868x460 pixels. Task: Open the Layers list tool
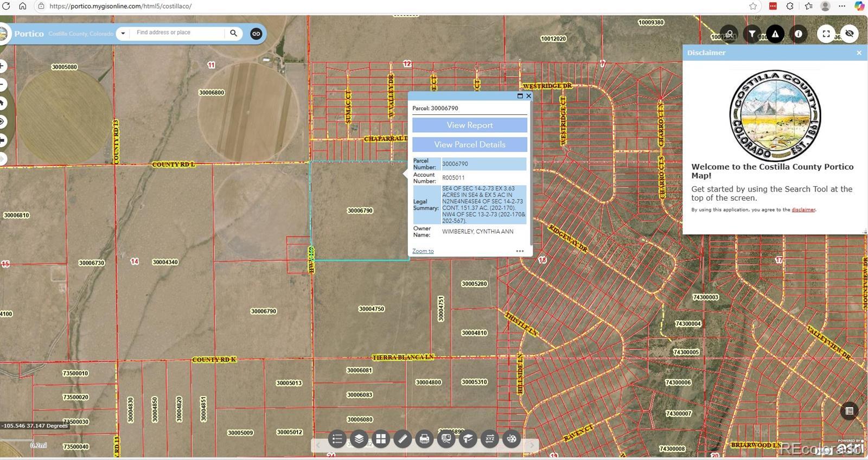pyautogui.click(x=359, y=439)
